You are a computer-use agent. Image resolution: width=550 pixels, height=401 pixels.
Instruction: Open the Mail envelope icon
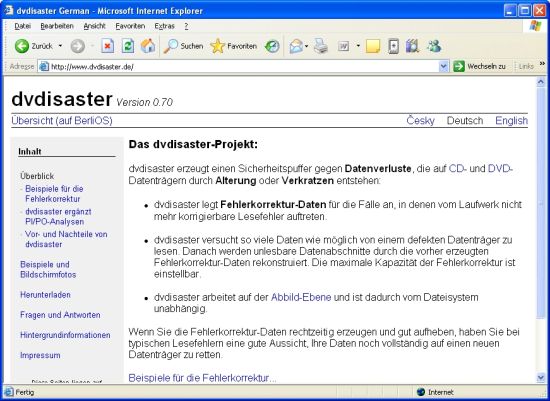296,46
